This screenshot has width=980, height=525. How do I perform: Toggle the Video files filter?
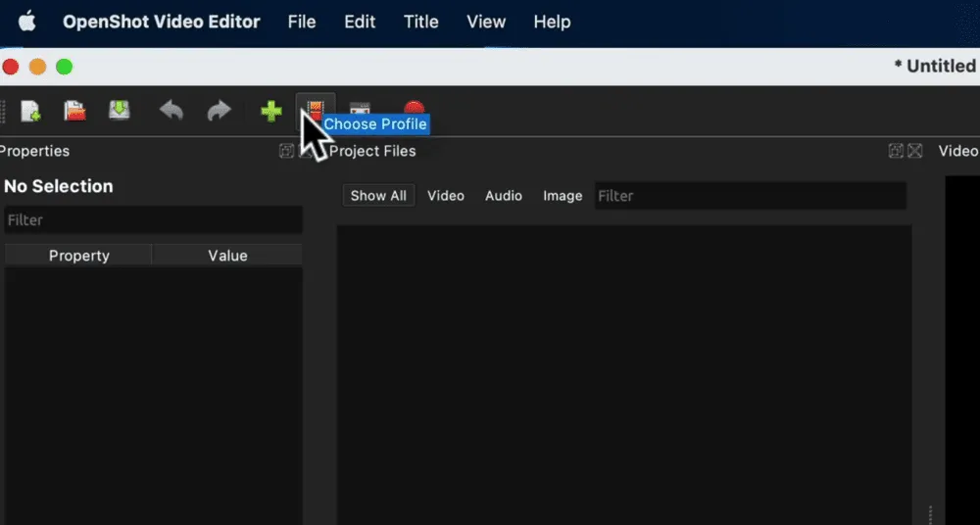[x=446, y=196]
